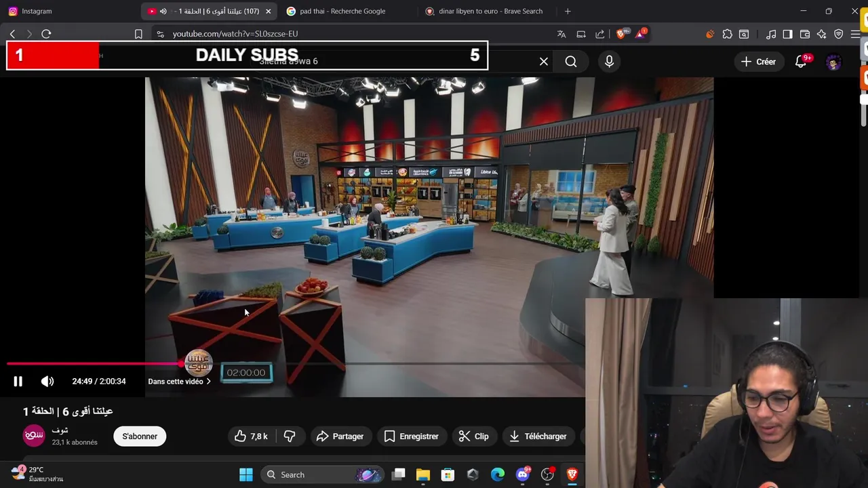Click the install app icon in address bar
The image size is (868, 488).
[x=581, y=34]
